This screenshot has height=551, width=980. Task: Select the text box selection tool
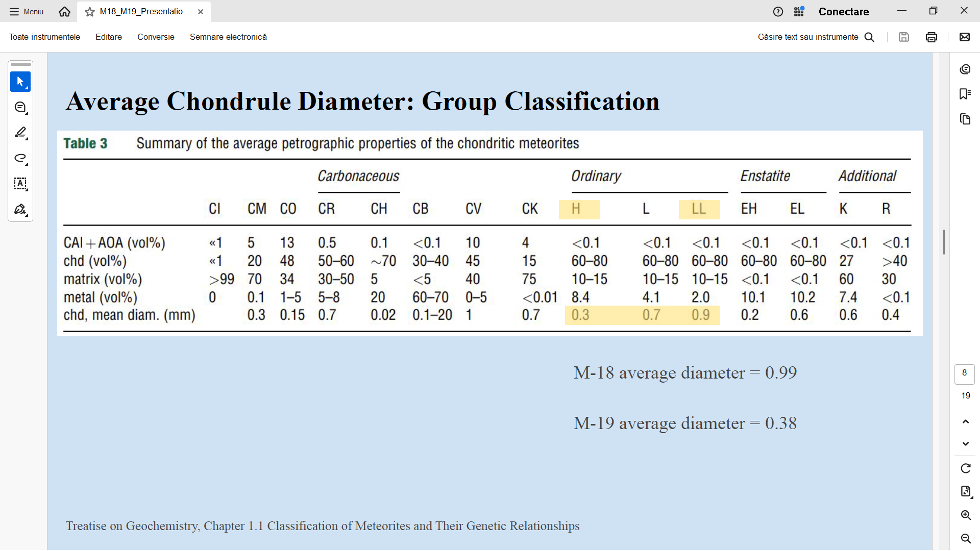pyautogui.click(x=20, y=184)
